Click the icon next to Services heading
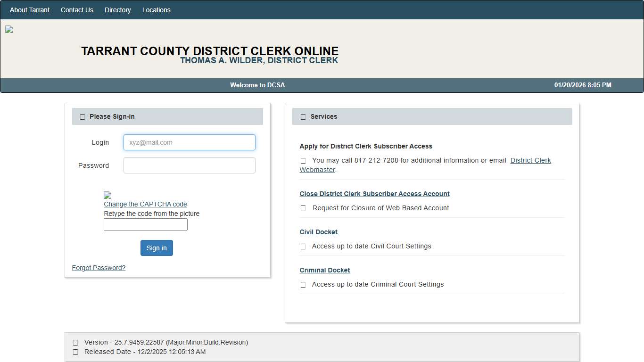The height and width of the screenshot is (362, 644). (x=303, y=117)
